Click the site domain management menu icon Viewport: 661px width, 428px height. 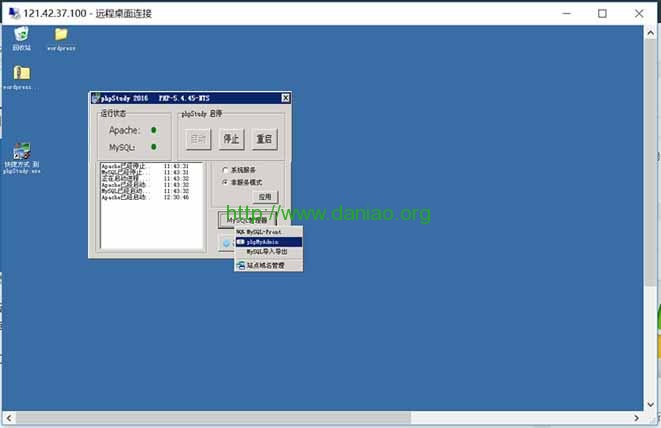click(241, 265)
